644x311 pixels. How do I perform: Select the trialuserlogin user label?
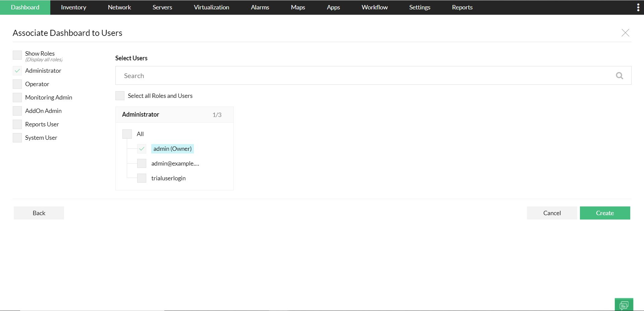point(168,178)
